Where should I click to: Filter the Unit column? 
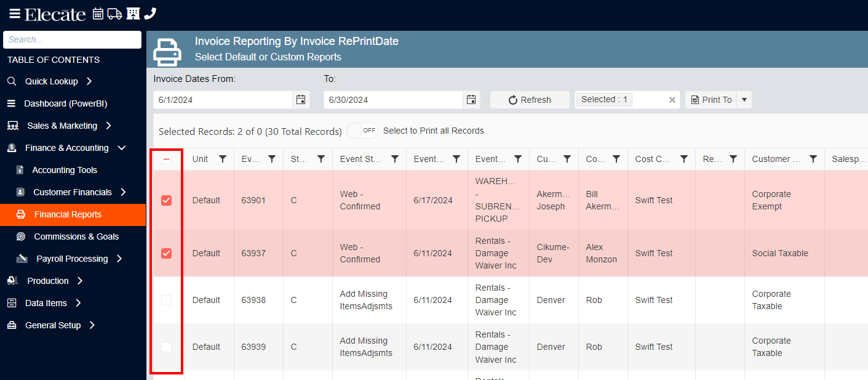pos(223,159)
